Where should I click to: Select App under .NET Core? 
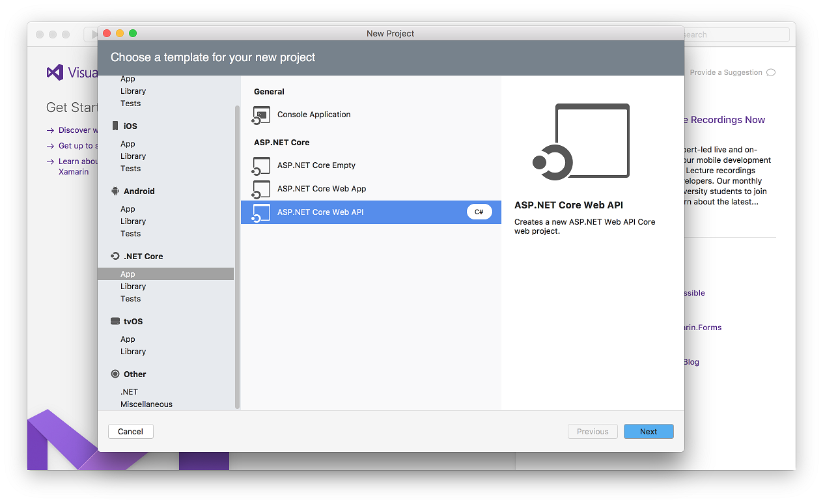click(x=165, y=274)
